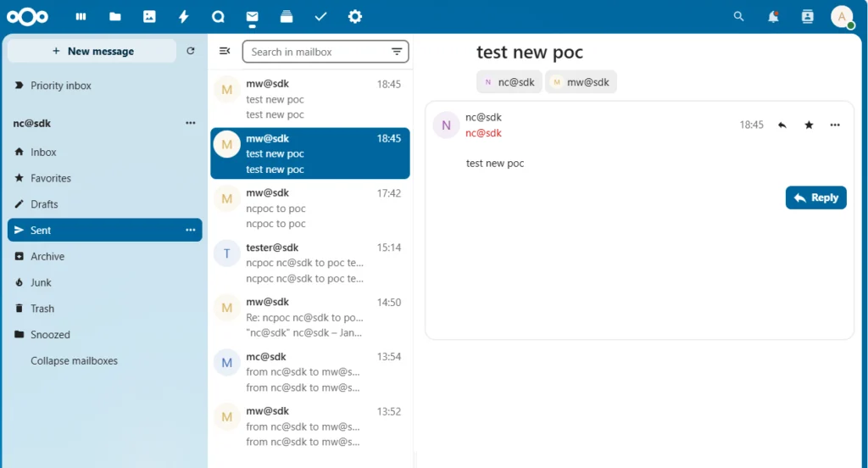Open the Tasks checkmark icon
This screenshot has width=868, height=468.
point(320,16)
